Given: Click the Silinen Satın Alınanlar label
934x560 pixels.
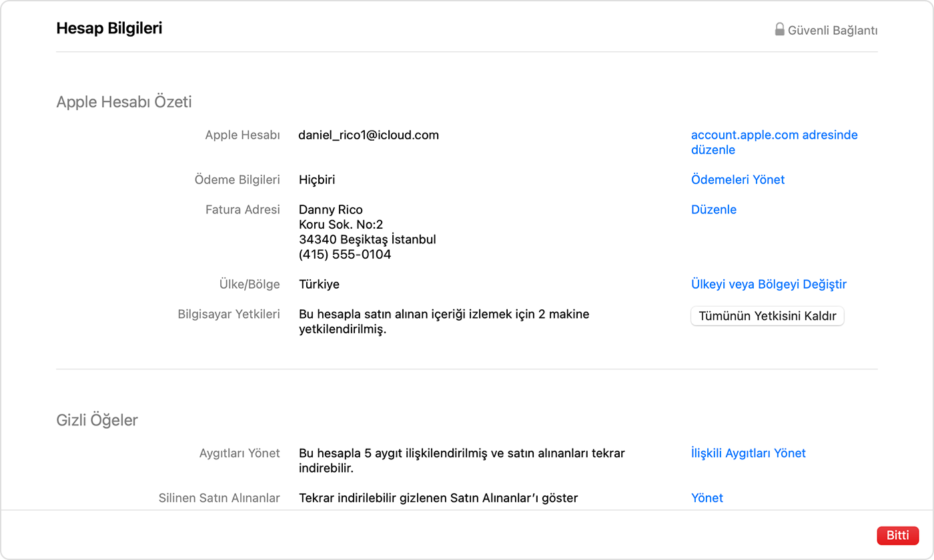Looking at the screenshot, I should [x=219, y=498].
